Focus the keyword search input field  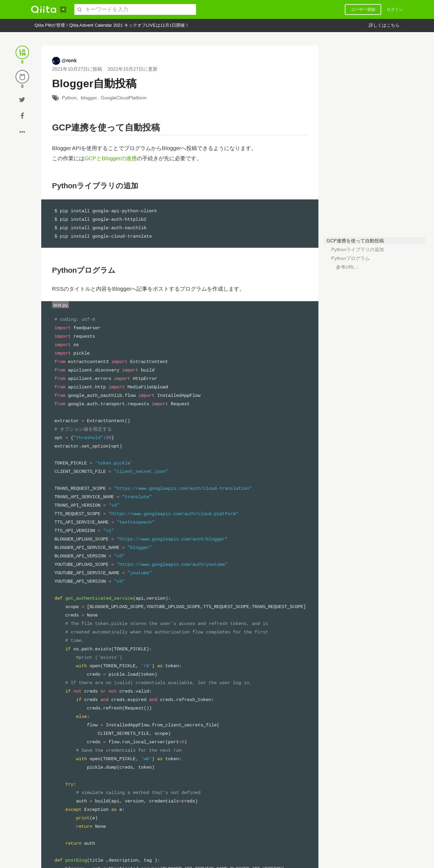135,9
